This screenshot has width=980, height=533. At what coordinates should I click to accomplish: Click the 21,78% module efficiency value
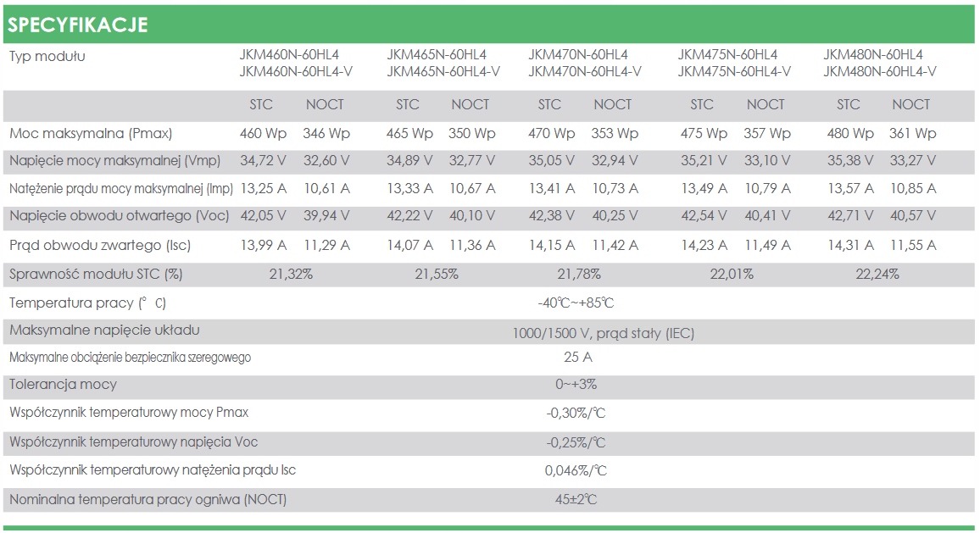coord(579,274)
